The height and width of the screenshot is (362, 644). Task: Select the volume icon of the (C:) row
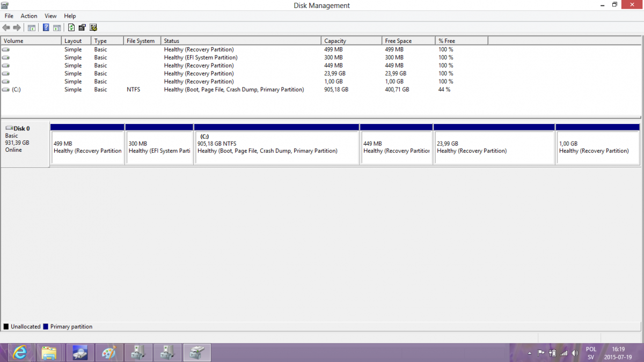tap(6, 90)
